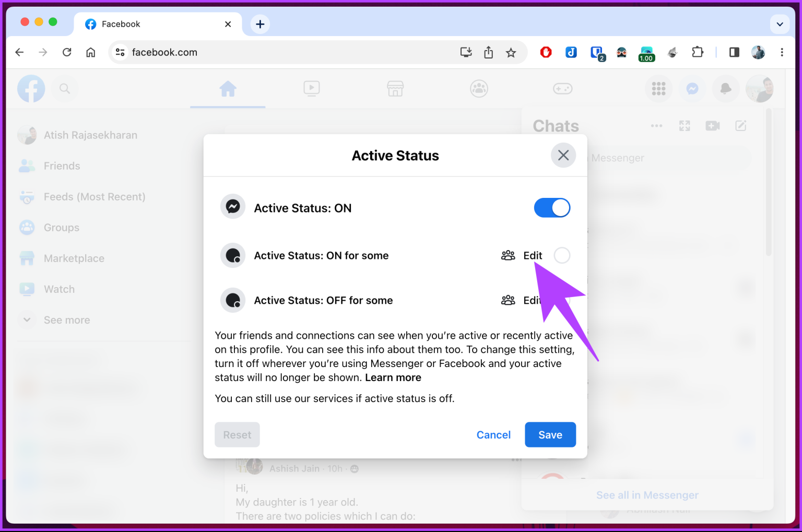Open Friends in the left sidebar
This screenshot has width=802, height=532.
[62, 165]
